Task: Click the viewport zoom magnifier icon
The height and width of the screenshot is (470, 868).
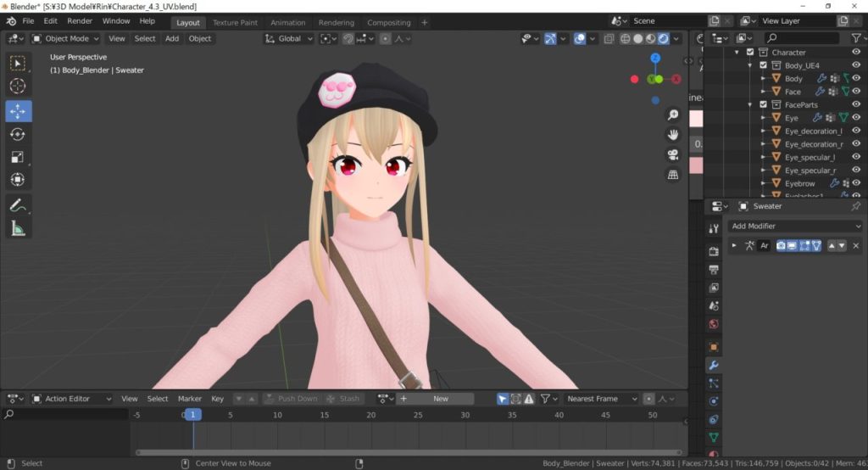Action: click(673, 115)
